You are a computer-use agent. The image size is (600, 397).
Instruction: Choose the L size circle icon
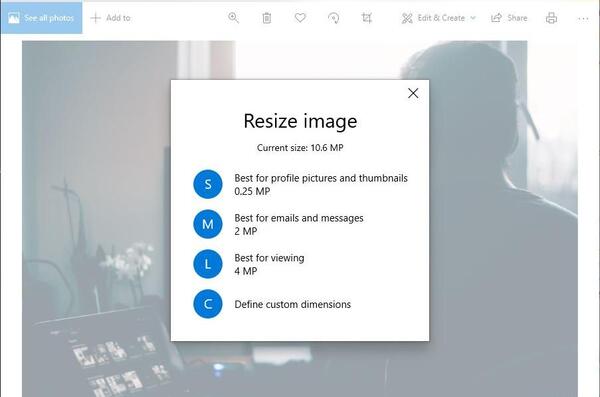click(208, 264)
